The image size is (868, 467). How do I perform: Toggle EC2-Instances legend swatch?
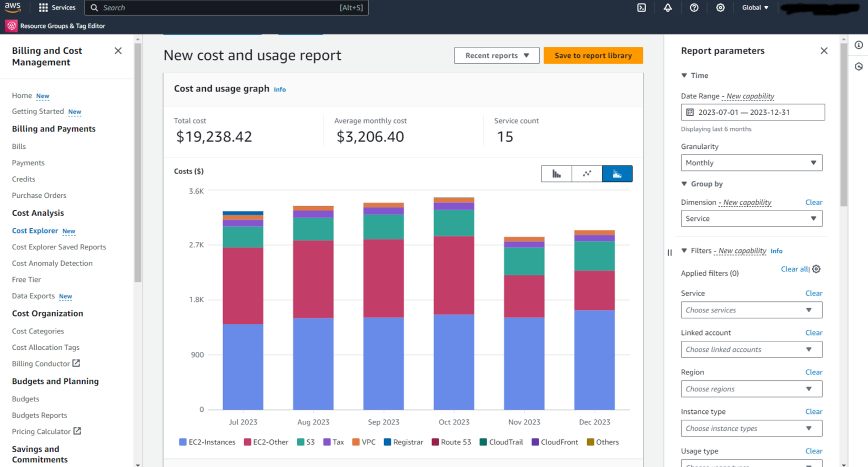point(183,442)
